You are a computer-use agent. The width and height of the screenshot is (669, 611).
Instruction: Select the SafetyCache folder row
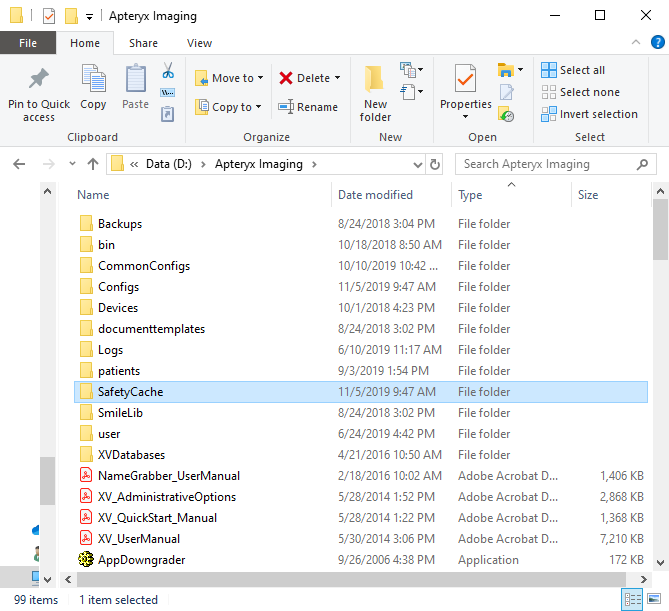361,392
